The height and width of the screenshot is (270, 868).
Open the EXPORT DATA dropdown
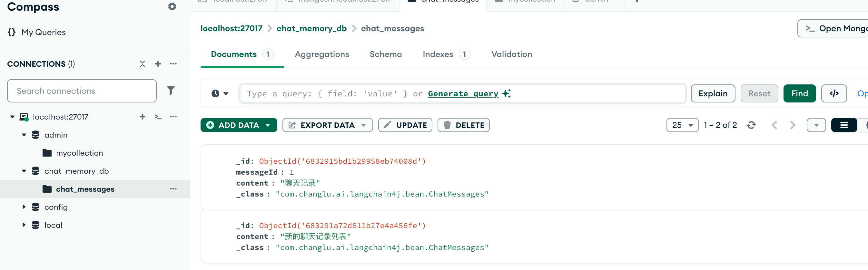point(328,125)
